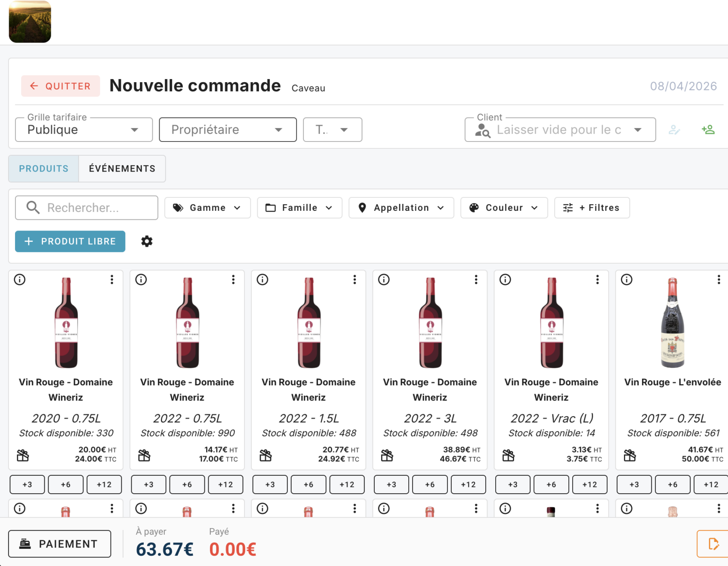Switch to the ÉVÉNEMENTS tab
The width and height of the screenshot is (728, 566).
click(122, 169)
